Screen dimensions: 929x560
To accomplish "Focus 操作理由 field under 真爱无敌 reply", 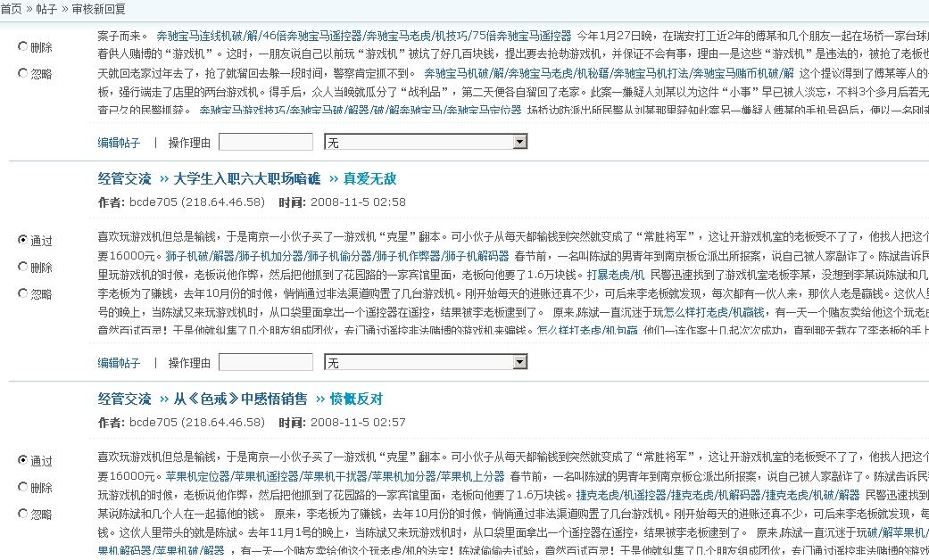I will pyautogui.click(x=266, y=362).
